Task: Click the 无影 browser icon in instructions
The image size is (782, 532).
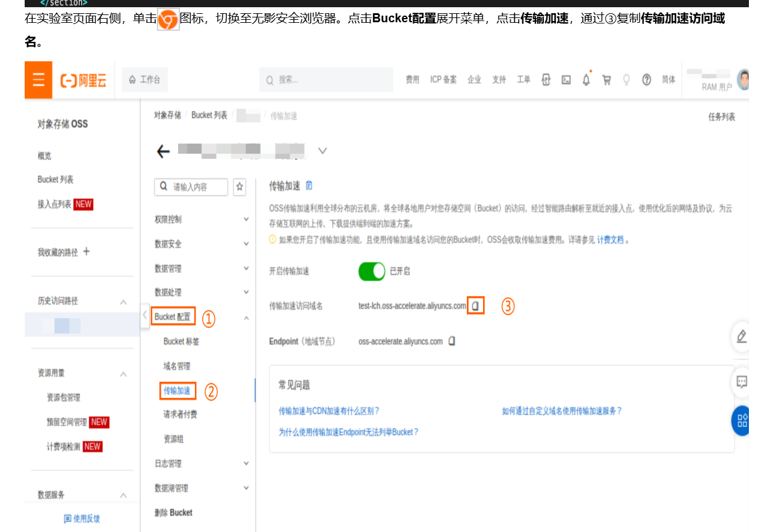Action: (x=168, y=20)
